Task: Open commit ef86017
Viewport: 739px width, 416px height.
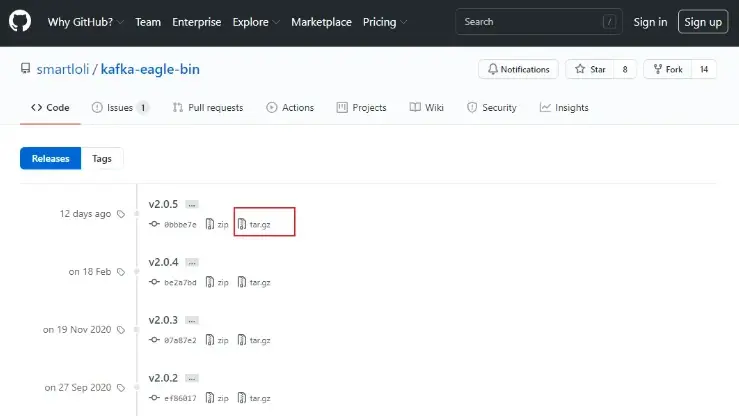Action: click(x=180, y=399)
